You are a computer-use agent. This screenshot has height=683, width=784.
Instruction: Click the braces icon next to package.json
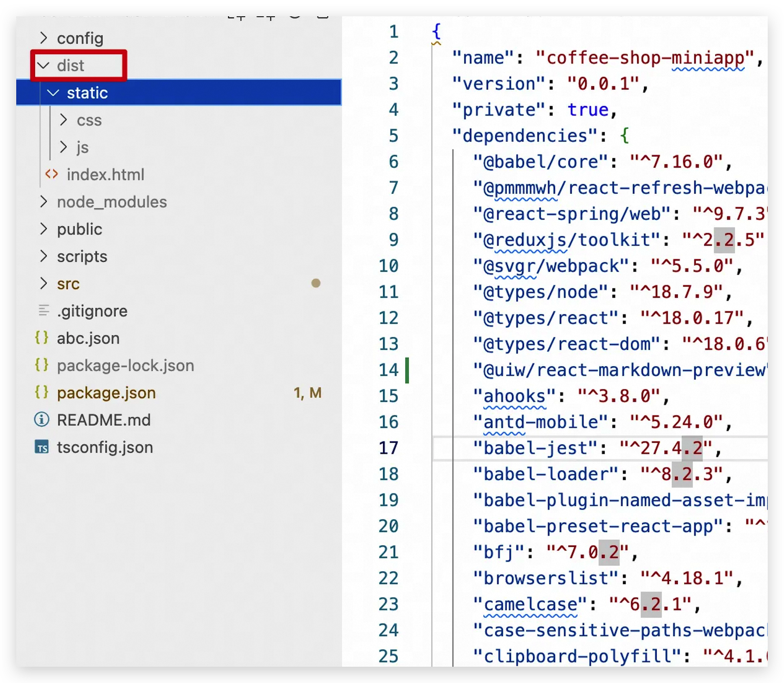pyautogui.click(x=42, y=392)
